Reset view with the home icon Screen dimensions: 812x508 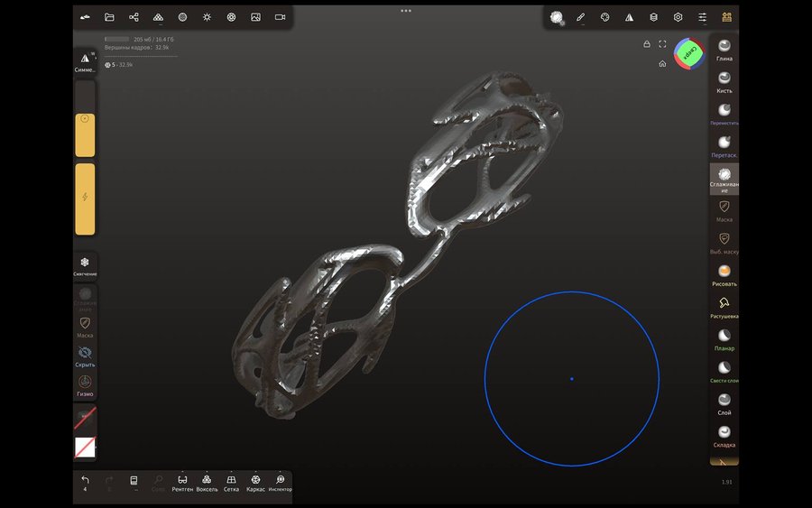tap(662, 64)
